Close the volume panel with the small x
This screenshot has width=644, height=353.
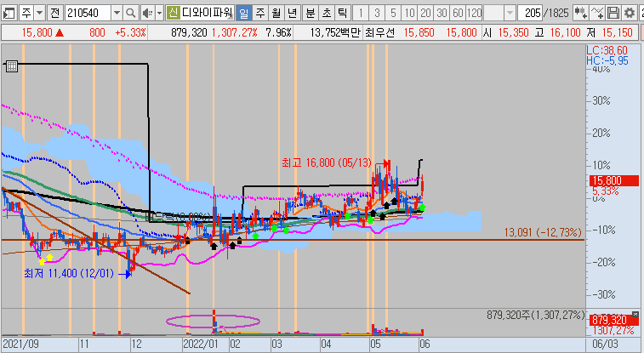pos(635,315)
